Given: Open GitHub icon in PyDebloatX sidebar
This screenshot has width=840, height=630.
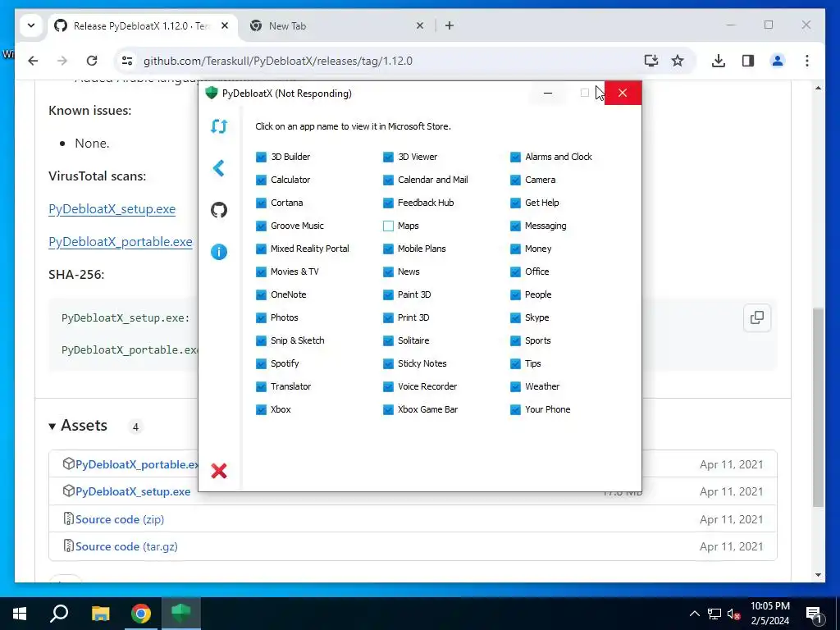Looking at the screenshot, I should pyautogui.click(x=218, y=210).
